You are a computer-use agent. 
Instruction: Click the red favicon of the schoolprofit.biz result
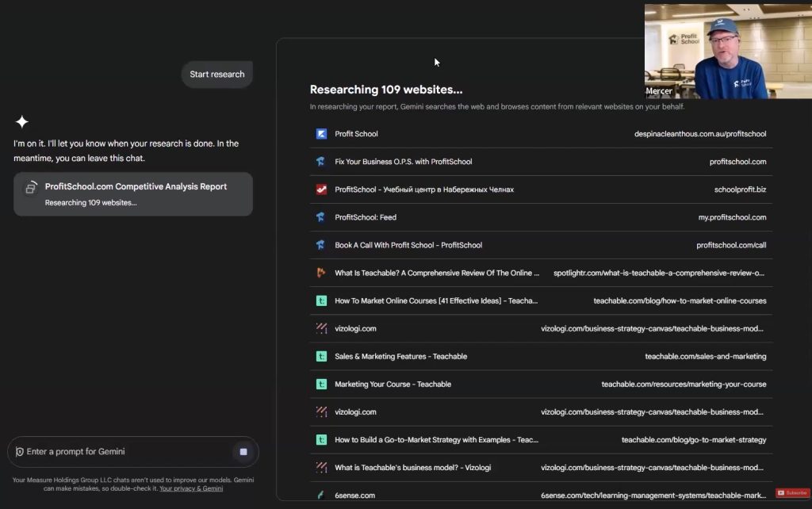tap(322, 189)
